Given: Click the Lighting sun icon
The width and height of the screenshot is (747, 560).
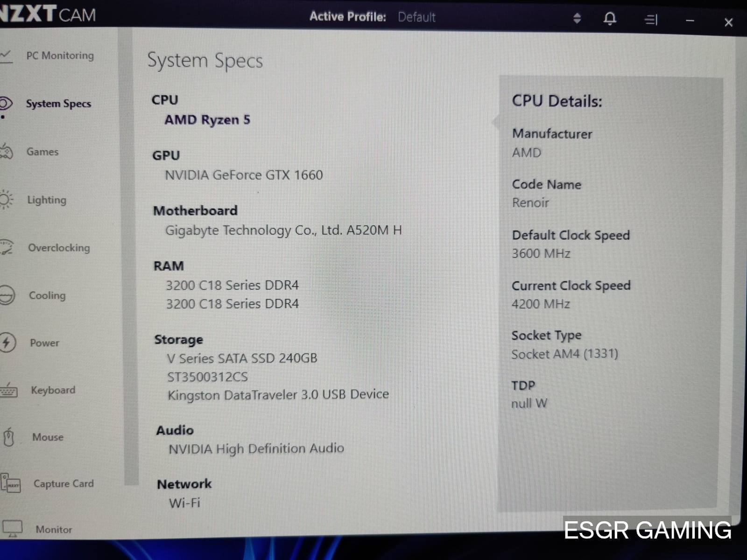Looking at the screenshot, I should point(7,199).
